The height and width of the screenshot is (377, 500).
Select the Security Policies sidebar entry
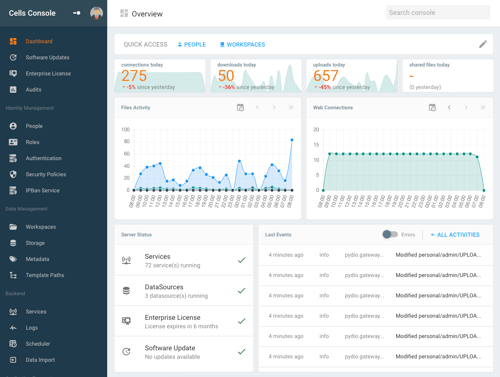pyautogui.click(x=46, y=174)
